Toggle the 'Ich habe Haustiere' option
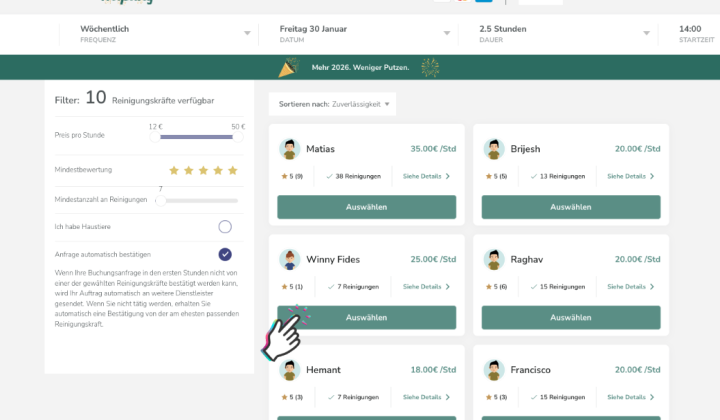Viewport: 720px width, 420px height. pyautogui.click(x=225, y=227)
